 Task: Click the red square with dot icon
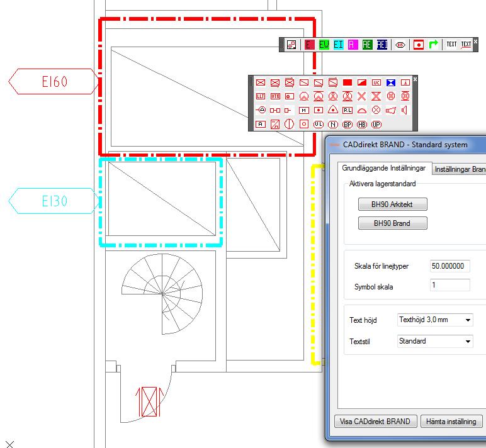(x=419, y=45)
